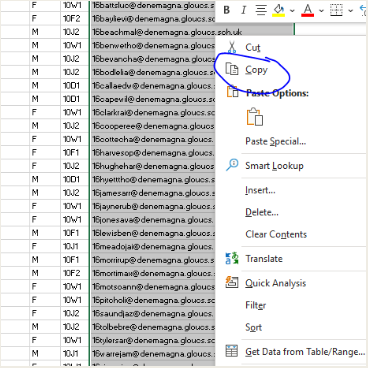Select the 16motsoann email cell
This screenshot has width=368, height=368.
click(153, 287)
